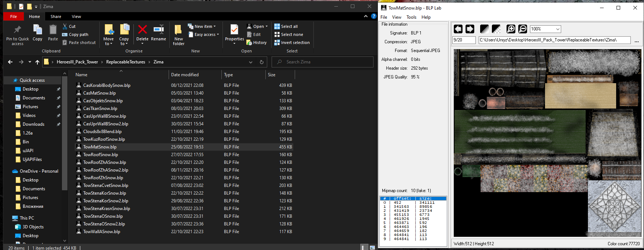The image size is (644, 250).
Task: Open Quick Access Toolbar customize dropdown
Action: click(36, 7)
